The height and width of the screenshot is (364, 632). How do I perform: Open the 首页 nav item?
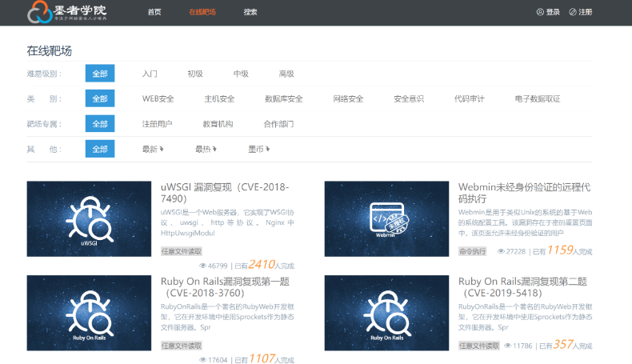[154, 12]
